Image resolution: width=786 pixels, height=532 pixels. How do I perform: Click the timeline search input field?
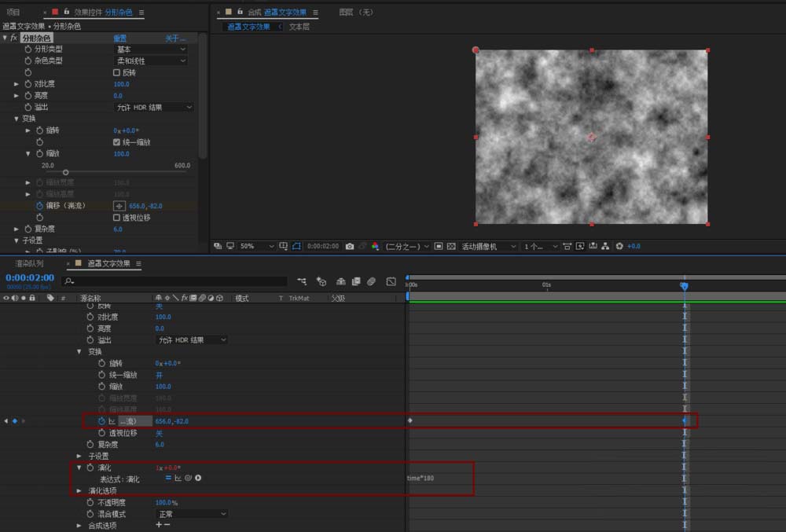point(173,281)
